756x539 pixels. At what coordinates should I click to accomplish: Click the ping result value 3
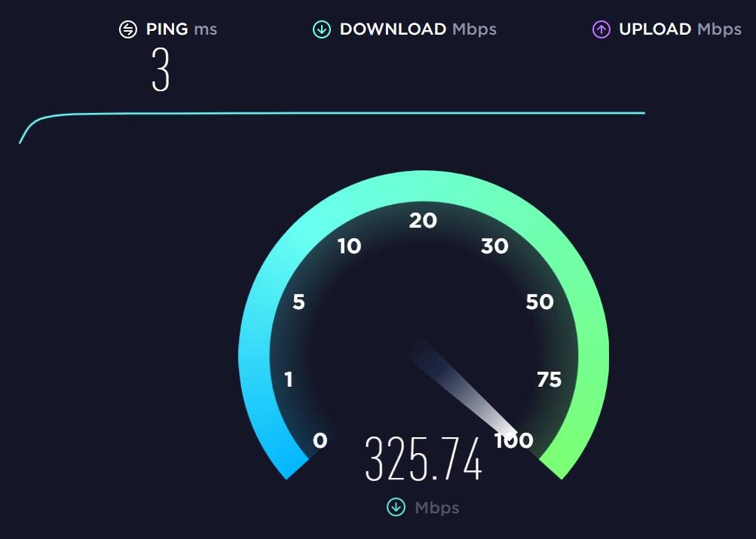point(161,69)
